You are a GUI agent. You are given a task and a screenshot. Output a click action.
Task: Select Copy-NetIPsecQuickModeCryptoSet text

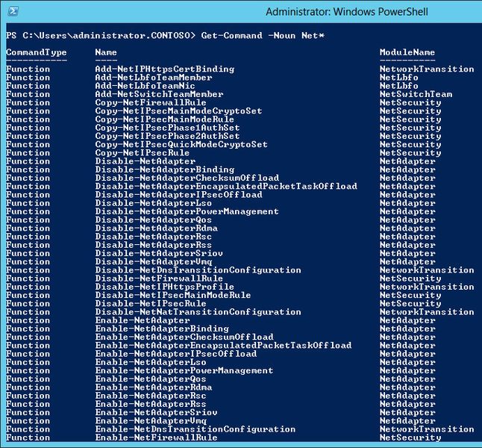point(181,144)
